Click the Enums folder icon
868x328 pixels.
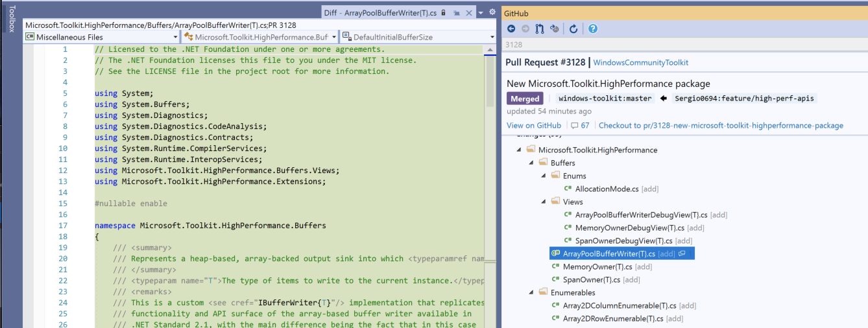[x=555, y=176]
